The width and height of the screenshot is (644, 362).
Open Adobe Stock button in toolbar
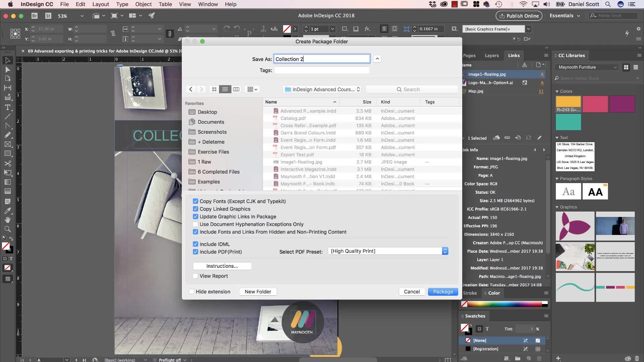(x=48, y=16)
